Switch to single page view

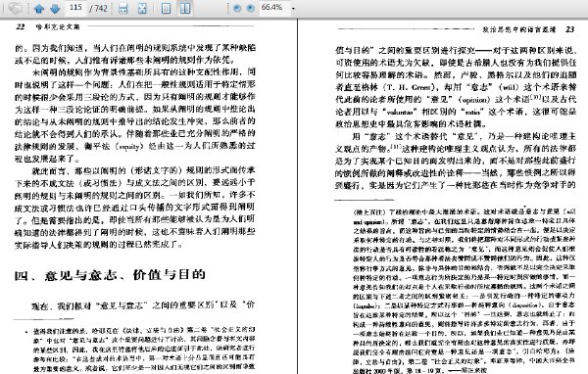[x=167, y=8]
